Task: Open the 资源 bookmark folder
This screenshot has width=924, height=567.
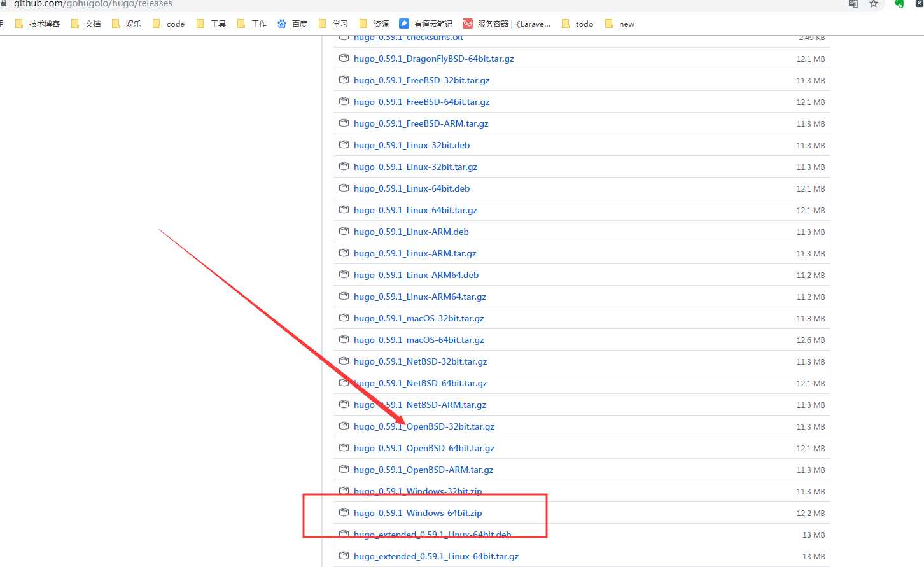Action: pos(374,24)
